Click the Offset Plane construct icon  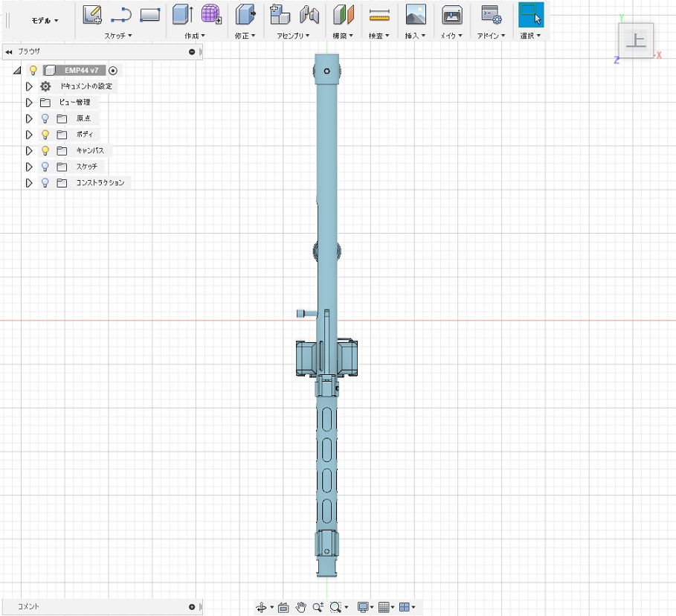point(343,14)
